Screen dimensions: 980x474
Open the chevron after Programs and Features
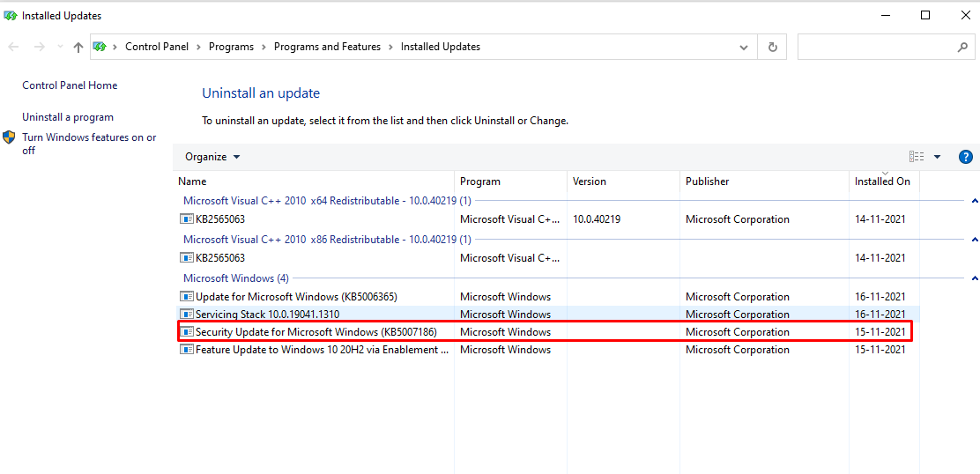pos(390,47)
